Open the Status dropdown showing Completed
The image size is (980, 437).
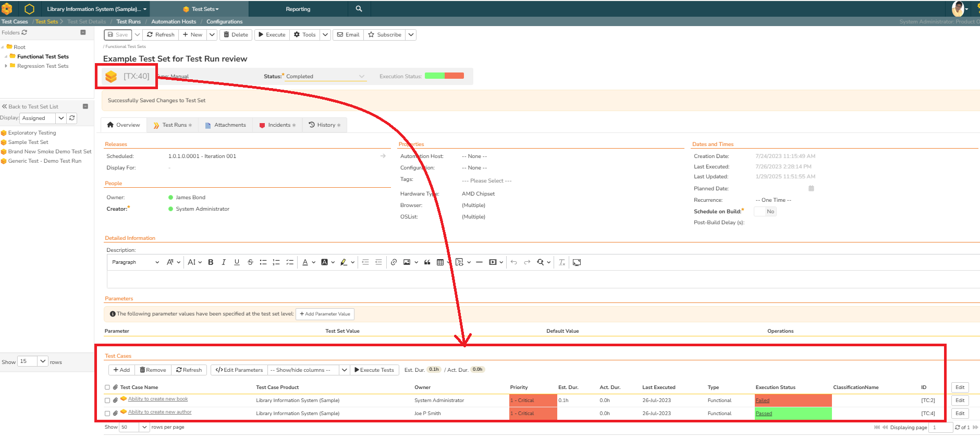325,77
